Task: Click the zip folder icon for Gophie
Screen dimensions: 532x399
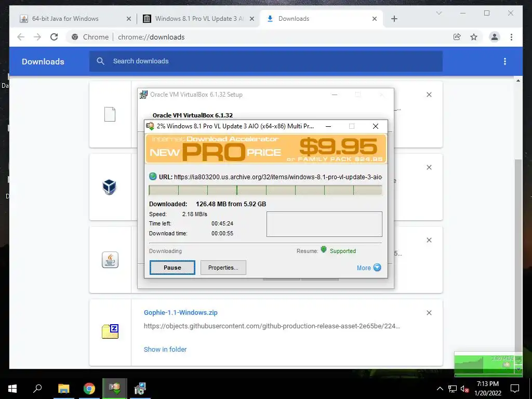Action: coord(110,331)
